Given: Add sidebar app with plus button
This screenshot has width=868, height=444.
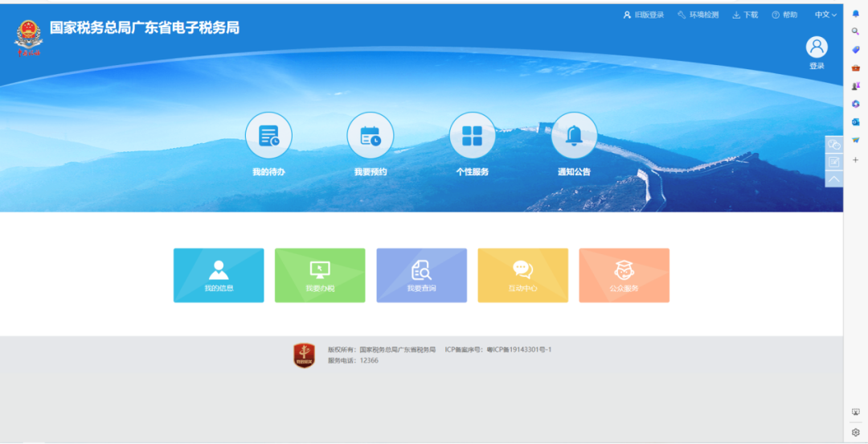Looking at the screenshot, I should 856,159.
